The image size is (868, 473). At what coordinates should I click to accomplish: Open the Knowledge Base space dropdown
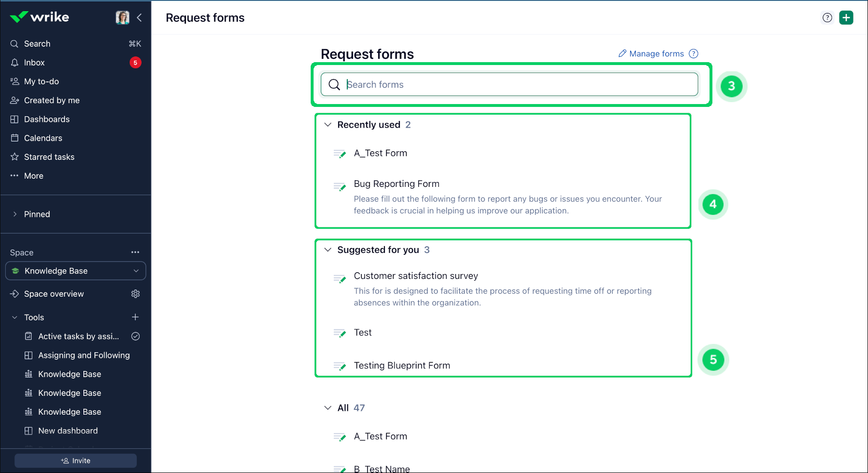[136, 271]
